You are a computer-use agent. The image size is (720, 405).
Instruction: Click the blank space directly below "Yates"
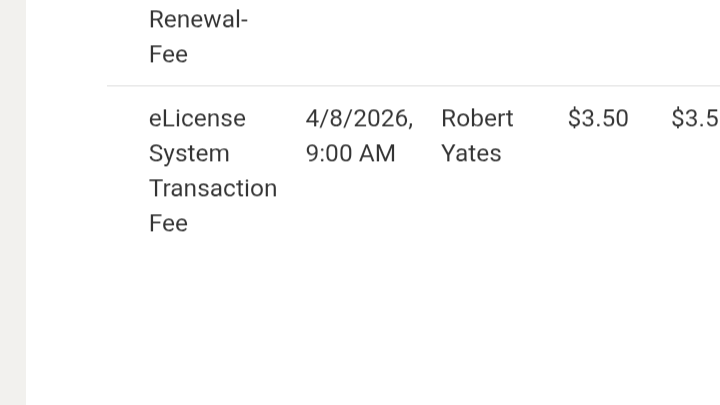tap(471, 200)
